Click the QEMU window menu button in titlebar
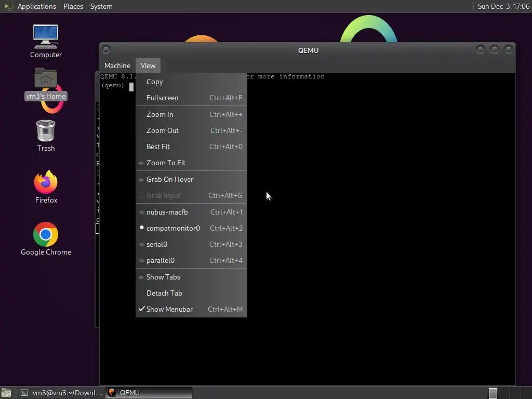The width and height of the screenshot is (532, 399). tap(106, 49)
